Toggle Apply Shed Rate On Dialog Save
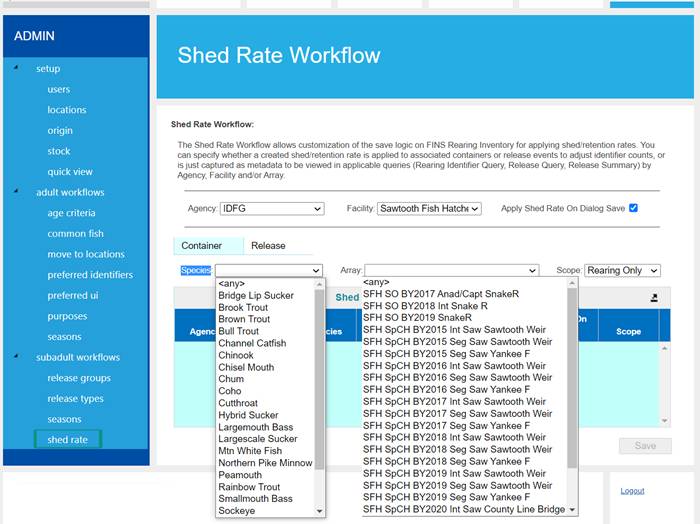Screen dimensions: 700x524 (x=633, y=208)
